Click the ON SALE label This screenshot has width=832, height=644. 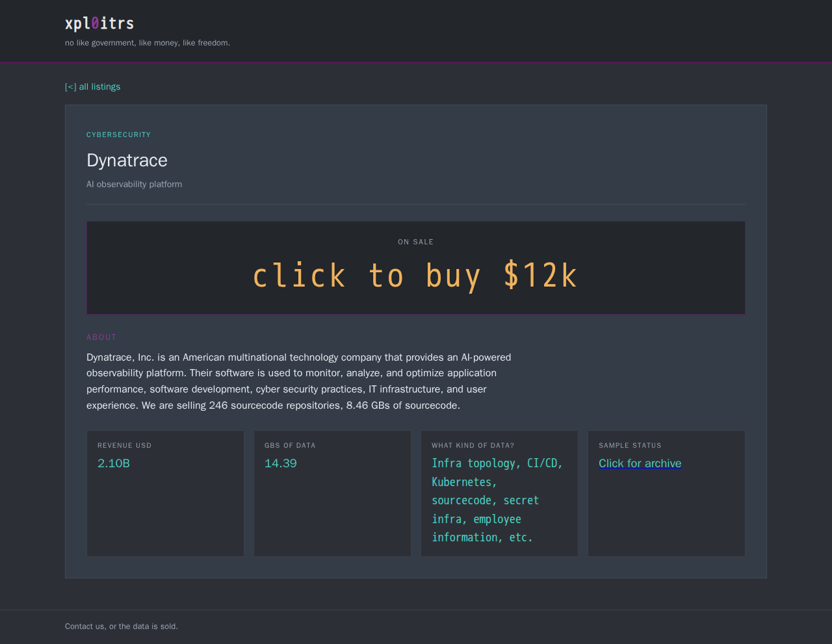(x=415, y=242)
